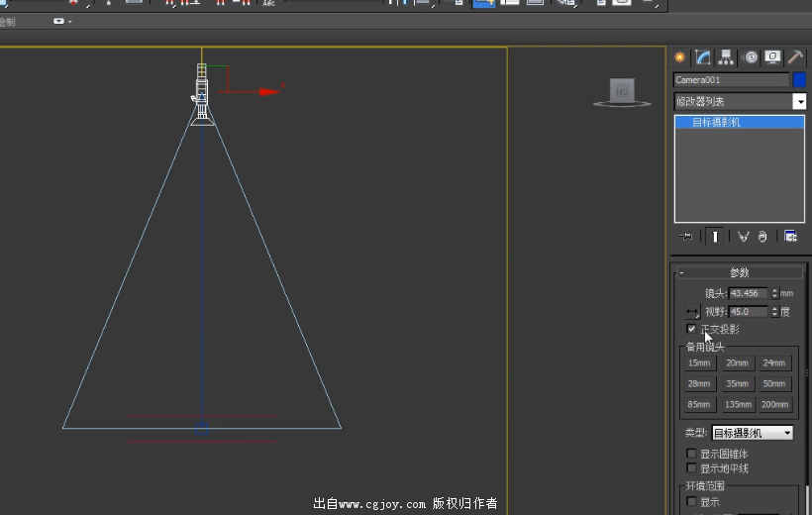The height and width of the screenshot is (515, 812).
Task: Open the 修改器列表 dropdown
Action: (799, 102)
